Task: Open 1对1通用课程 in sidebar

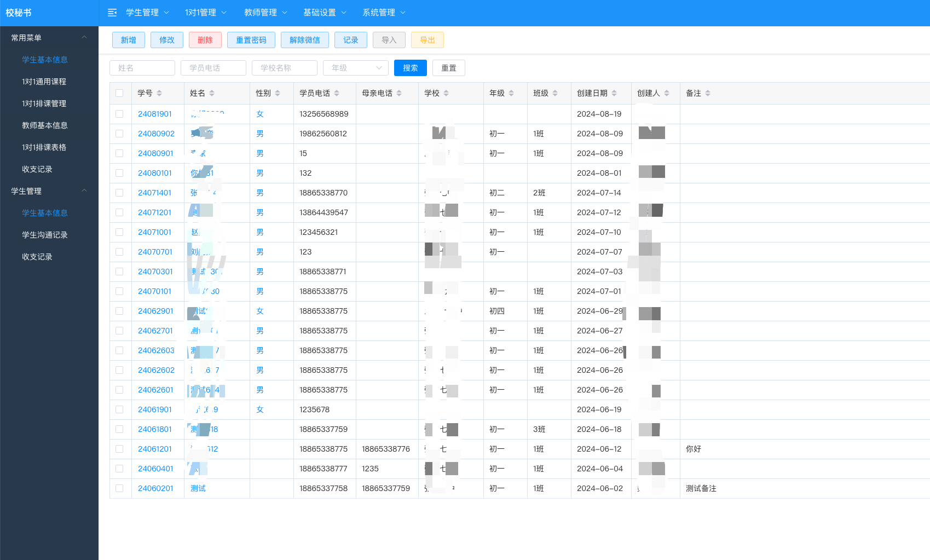Action: (44, 82)
